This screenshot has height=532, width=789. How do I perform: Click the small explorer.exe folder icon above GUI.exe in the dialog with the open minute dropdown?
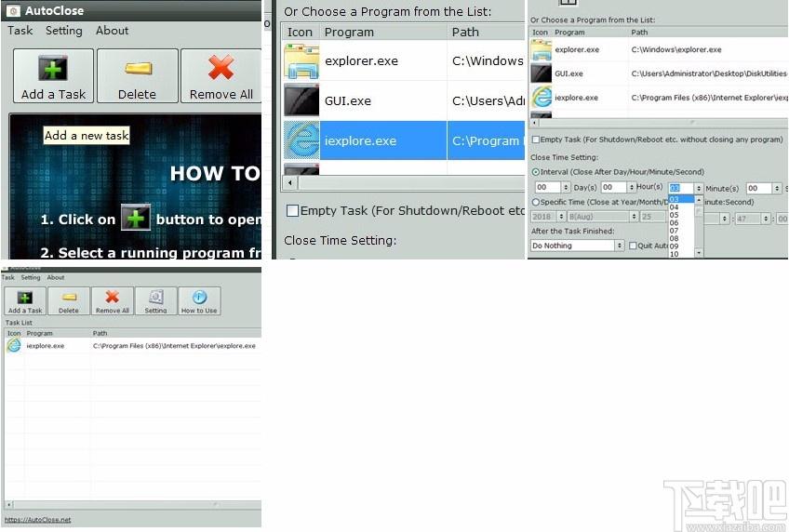tap(542, 49)
